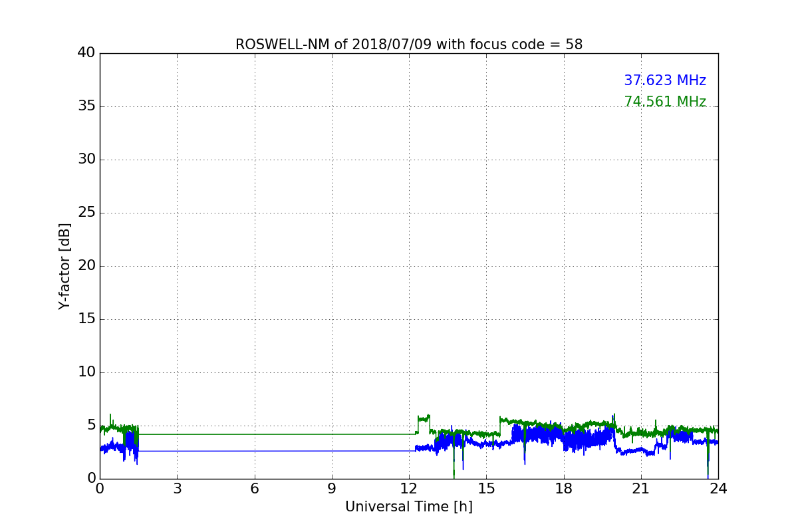Click the Universal Time [h] axis label
The image size is (798, 532).
(409, 507)
